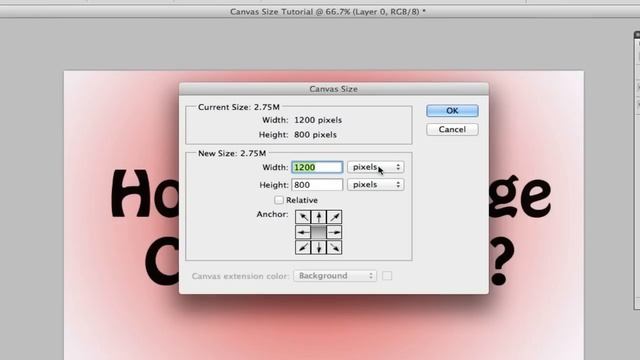
Task: Click the new Width input field
Action: coord(317,167)
